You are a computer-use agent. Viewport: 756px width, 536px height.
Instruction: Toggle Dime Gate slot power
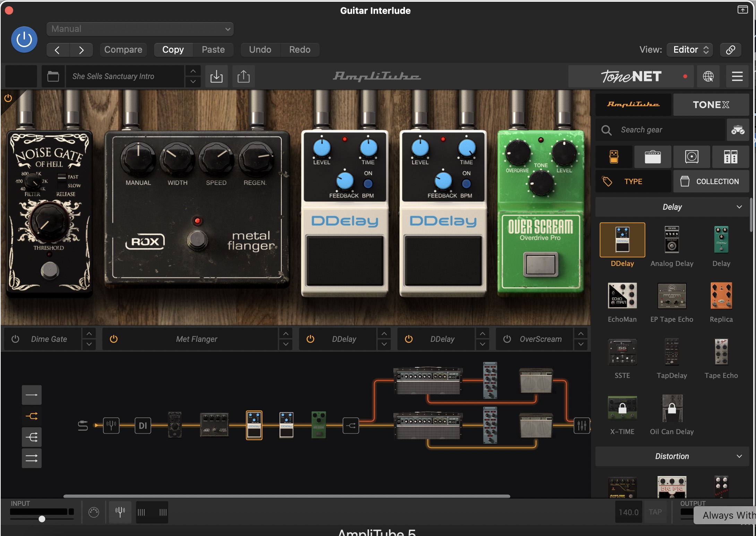[15, 339]
